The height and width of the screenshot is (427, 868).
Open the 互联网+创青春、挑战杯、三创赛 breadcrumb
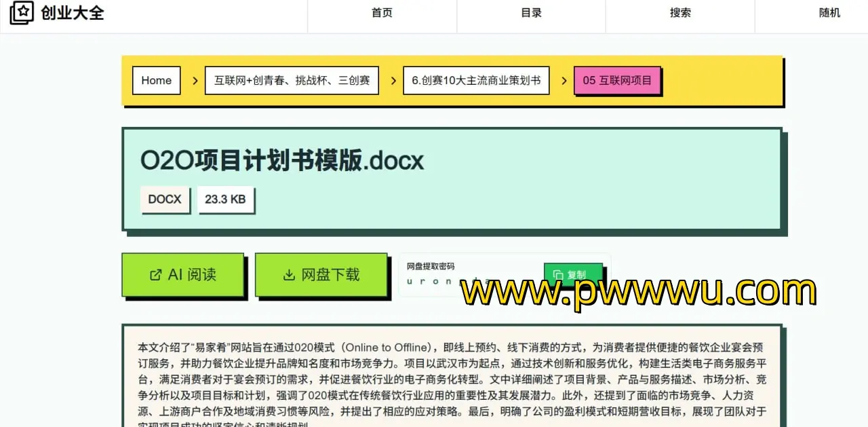point(292,81)
